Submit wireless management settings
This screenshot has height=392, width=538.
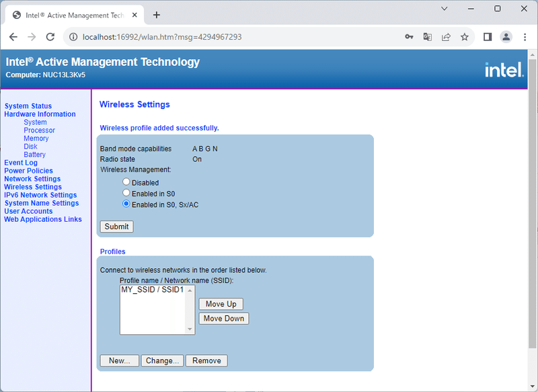coord(116,227)
